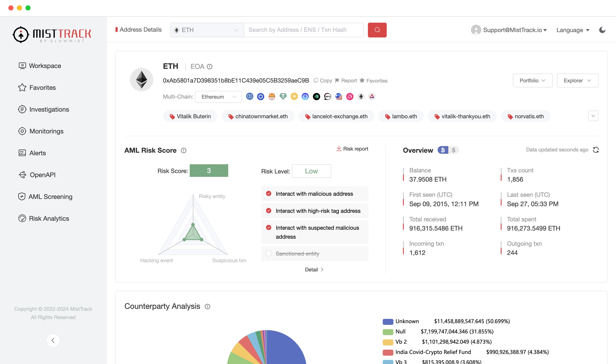Expand the address tags list chevron

593,116
